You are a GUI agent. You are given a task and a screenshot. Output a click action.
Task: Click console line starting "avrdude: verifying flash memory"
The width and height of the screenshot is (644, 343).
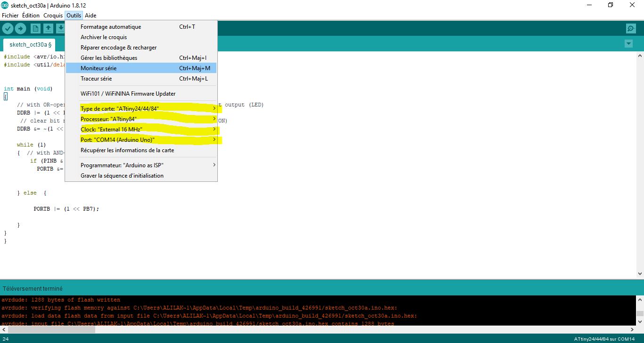(199, 308)
